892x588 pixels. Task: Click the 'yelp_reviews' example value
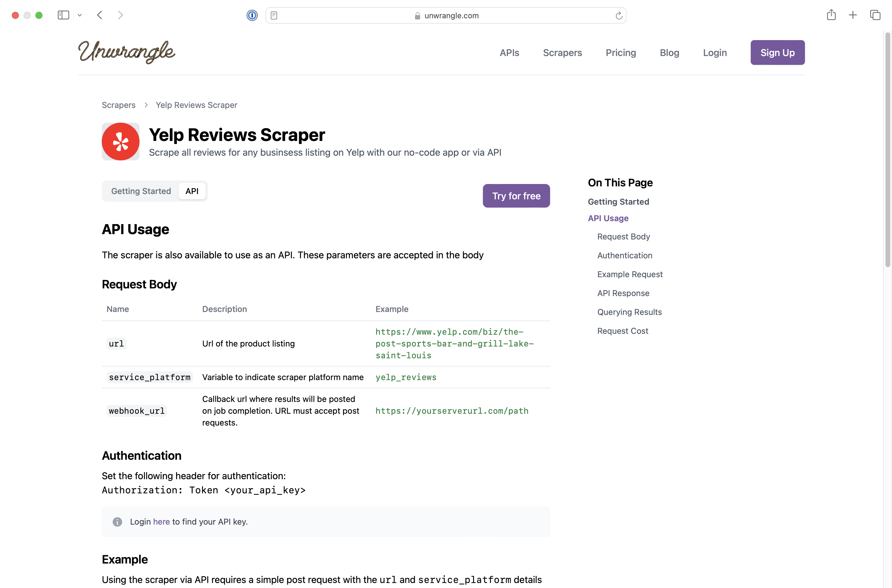coord(406,377)
